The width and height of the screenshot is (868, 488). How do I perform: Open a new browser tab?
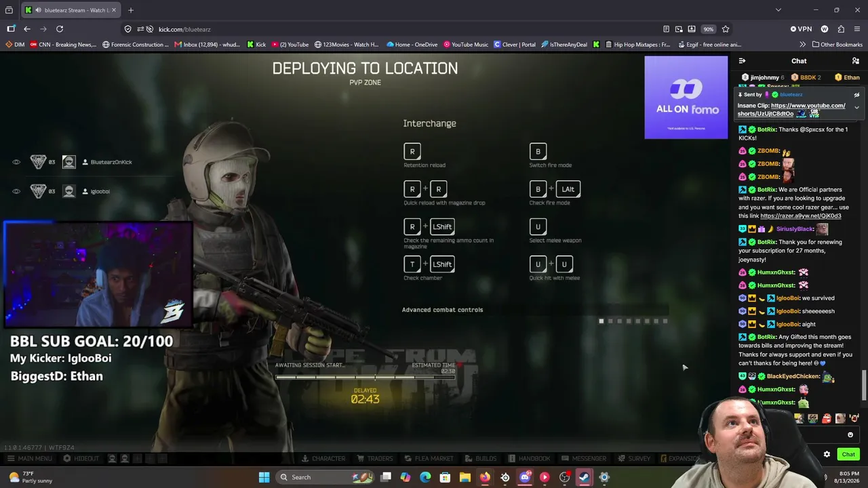(131, 10)
